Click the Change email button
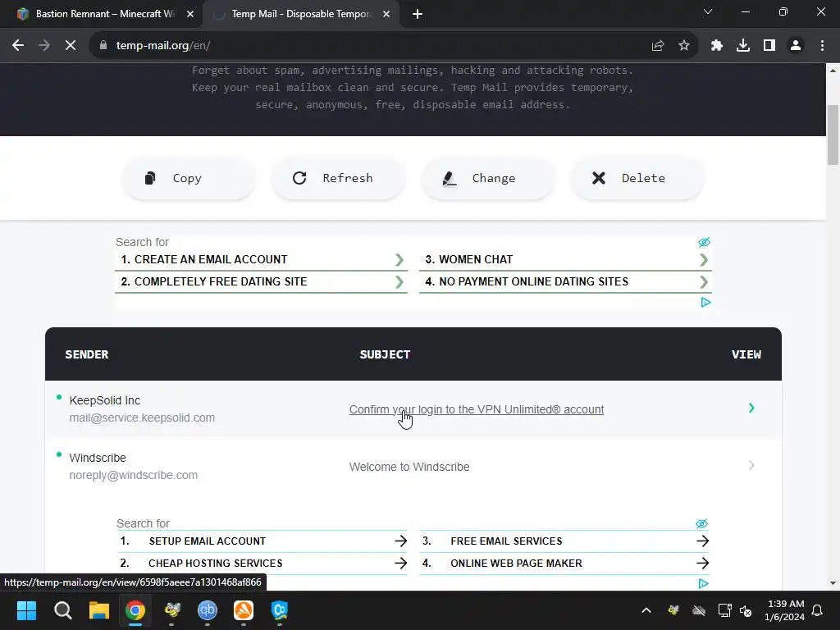The height and width of the screenshot is (630, 840). (x=488, y=178)
